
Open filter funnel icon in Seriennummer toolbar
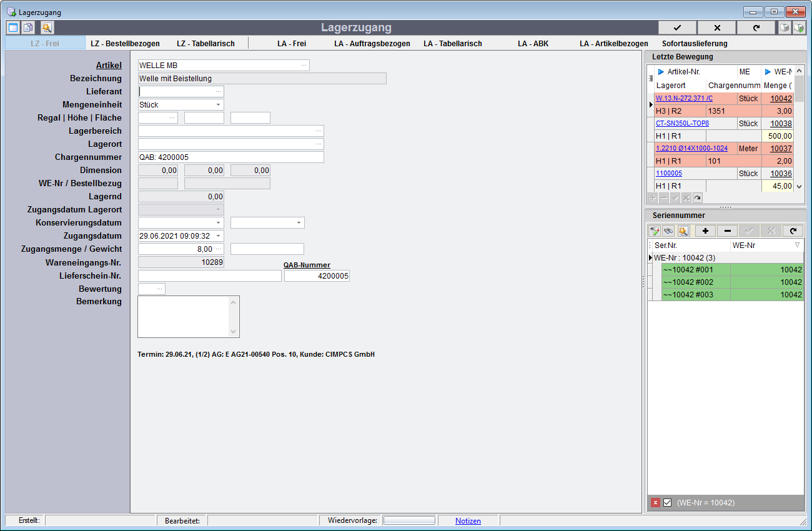coord(654,231)
